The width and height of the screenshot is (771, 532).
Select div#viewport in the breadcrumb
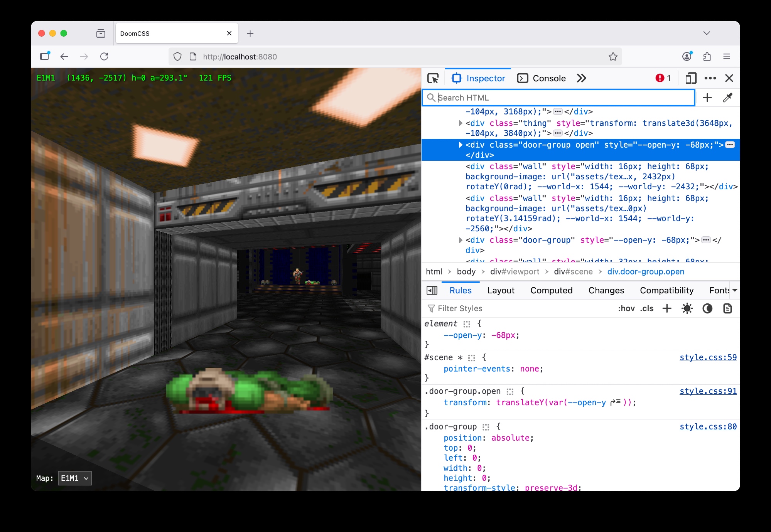pos(515,271)
